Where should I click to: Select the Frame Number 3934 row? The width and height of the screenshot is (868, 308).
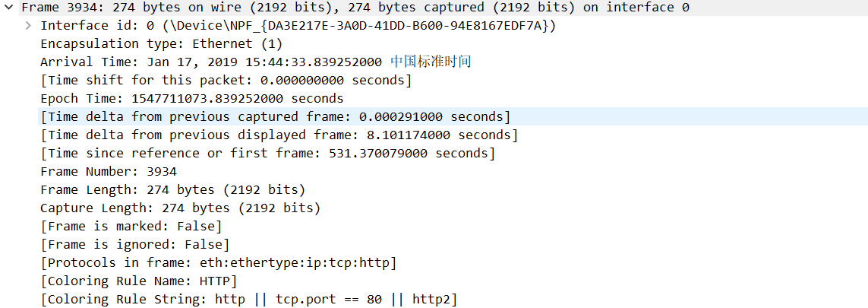[x=108, y=172]
